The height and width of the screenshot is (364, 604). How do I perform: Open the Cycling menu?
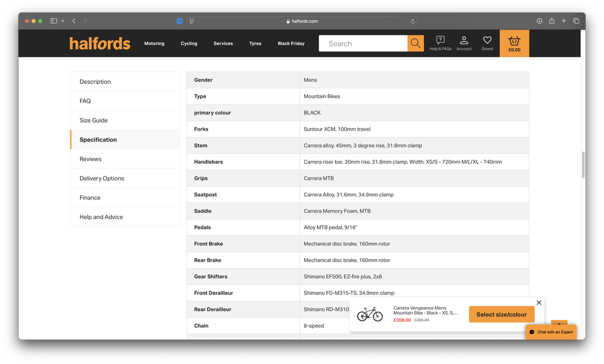pyautogui.click(x=189, y=43)
